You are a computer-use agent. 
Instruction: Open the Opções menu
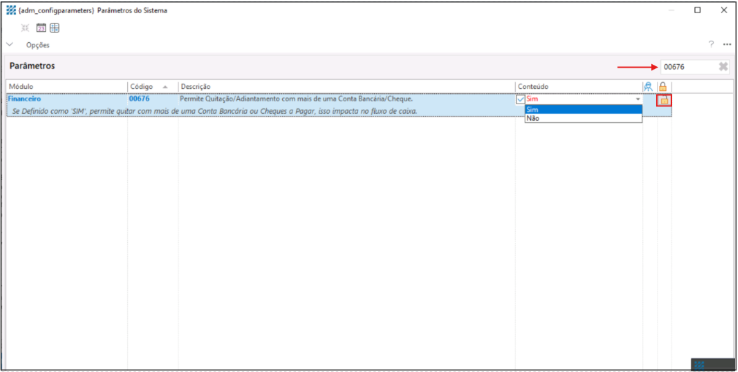coord(38,45)
